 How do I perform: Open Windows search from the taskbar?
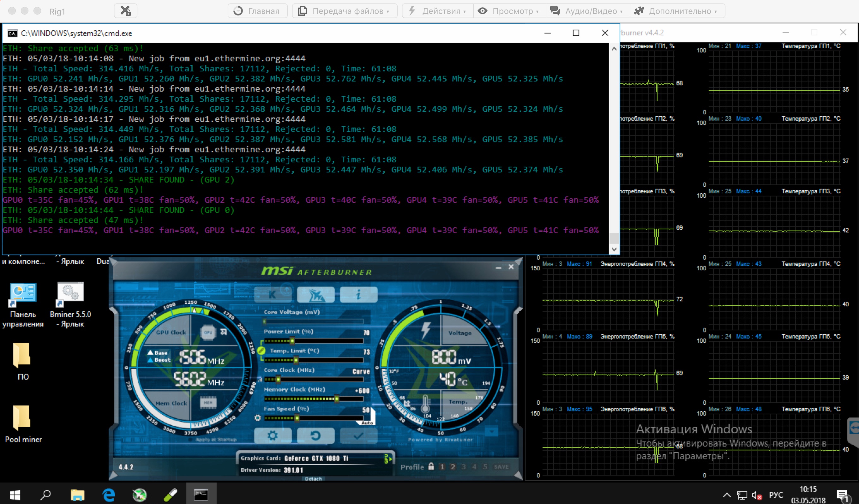(x=45, y=495)
